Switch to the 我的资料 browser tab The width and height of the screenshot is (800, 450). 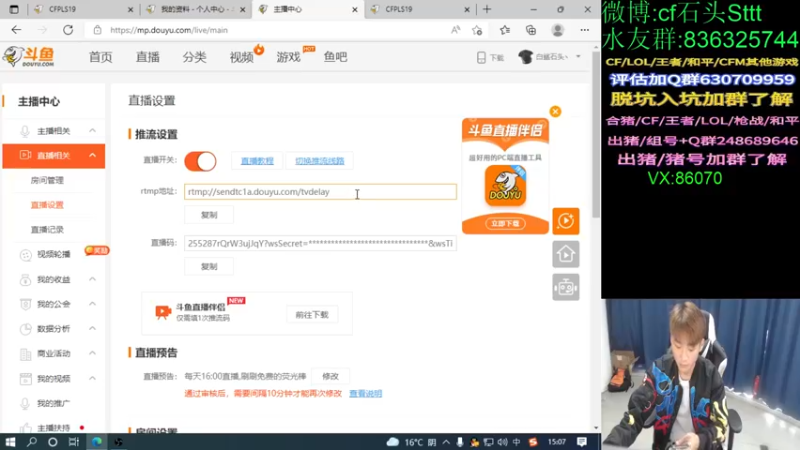coord(195,9)
